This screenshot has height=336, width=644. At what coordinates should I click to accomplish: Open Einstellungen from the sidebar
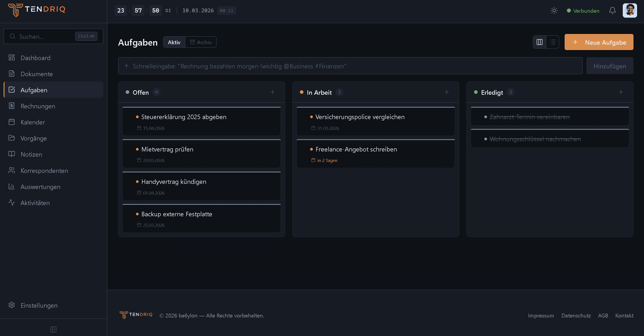39,305
